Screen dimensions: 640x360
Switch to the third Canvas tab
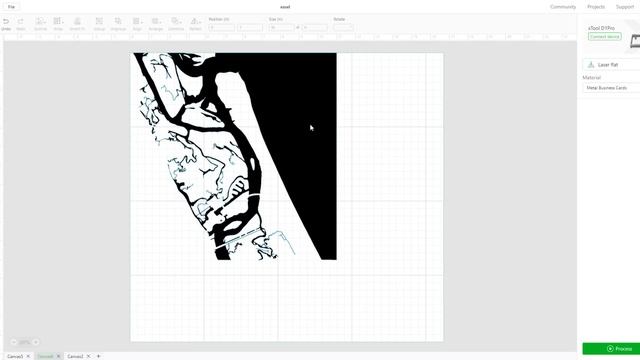(x=76, y=356)
